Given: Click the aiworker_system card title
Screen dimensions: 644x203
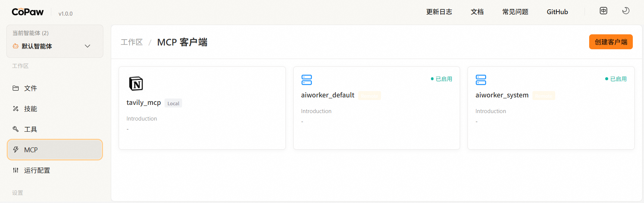Looking at the screenshot, I should pos(502,95).
